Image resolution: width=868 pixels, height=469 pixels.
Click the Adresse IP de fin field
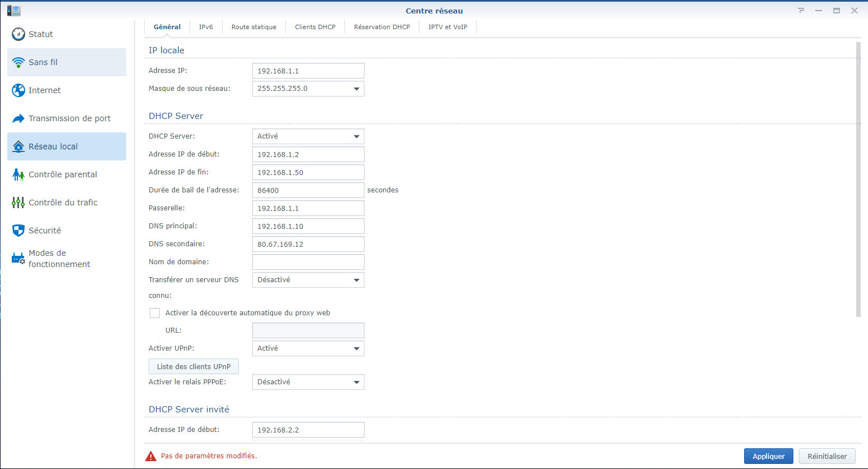(x=308, y=172)
